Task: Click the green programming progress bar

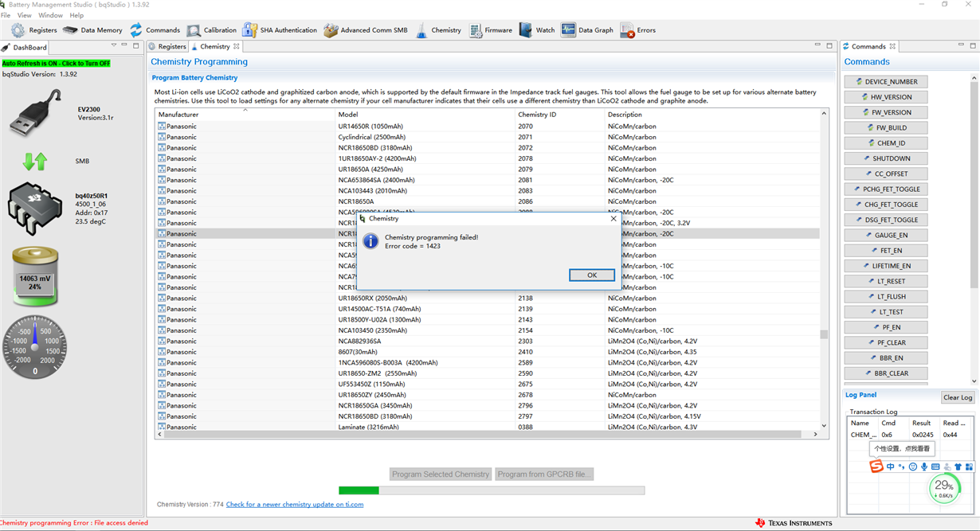Action: tap(492, 490)
